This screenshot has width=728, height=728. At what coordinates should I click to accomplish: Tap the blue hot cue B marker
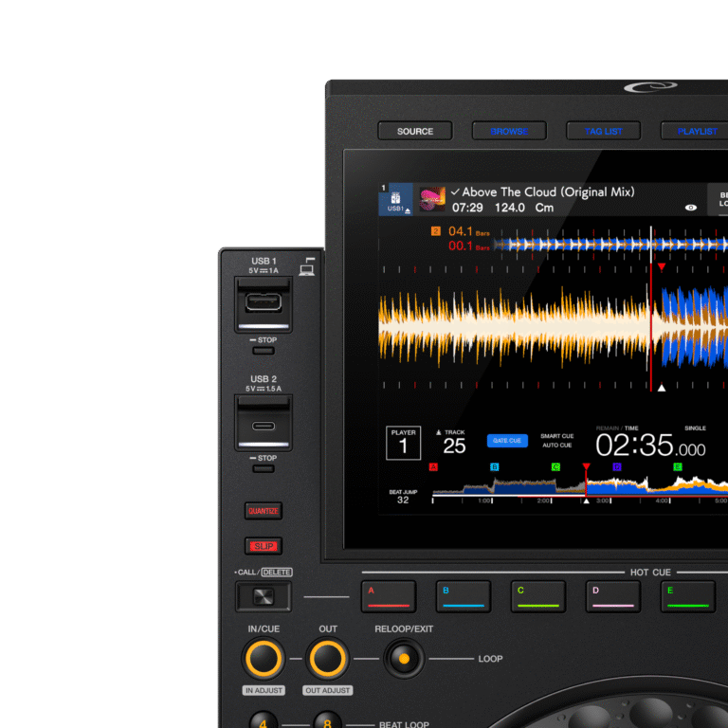pos(494,466)
